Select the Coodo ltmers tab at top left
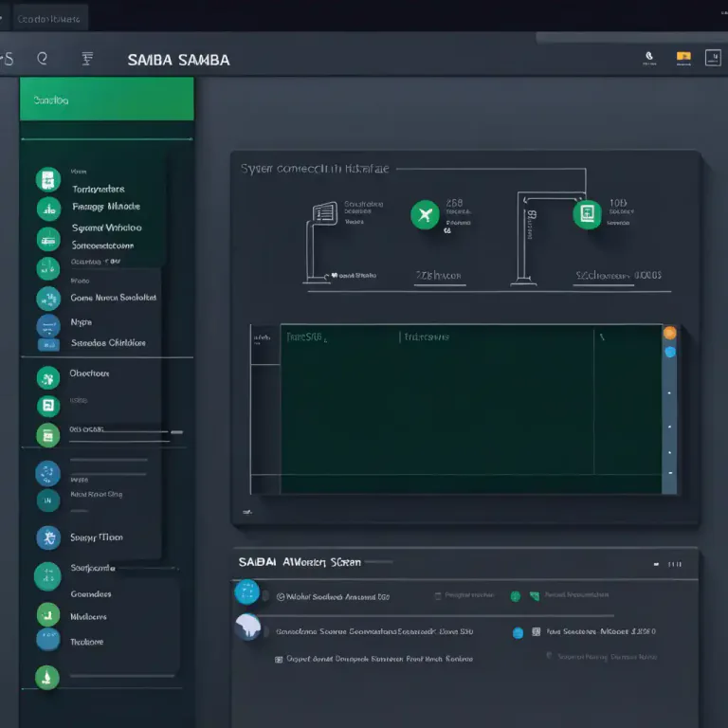 coord(50,19)
